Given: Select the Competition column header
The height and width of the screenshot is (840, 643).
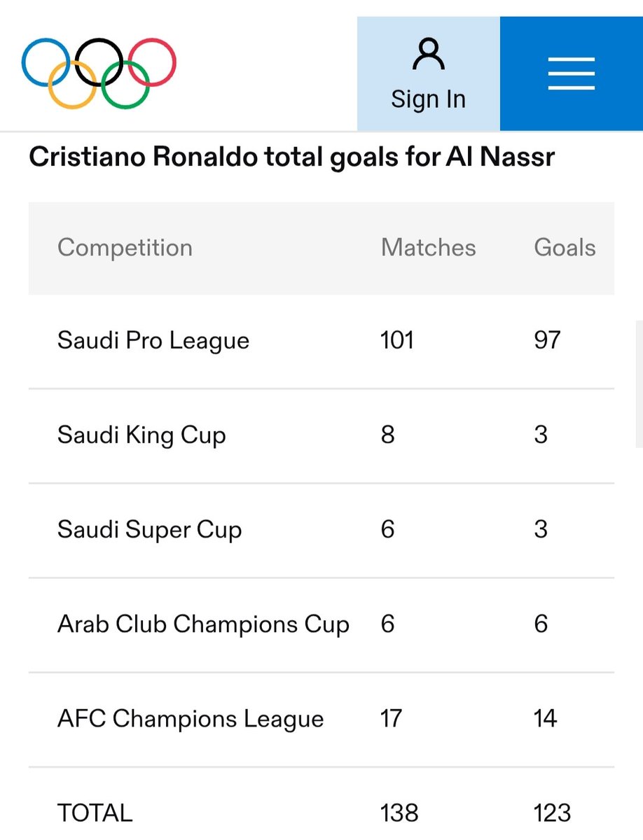Looking at the screenshot, I should tap(125, 248).
